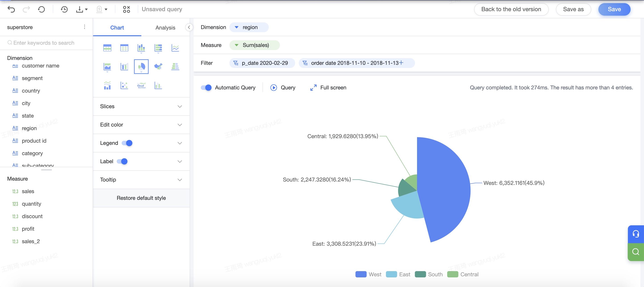The image size is (644, 287).
Task: Select the customer name dimension
Action: [x=40, y=65]
